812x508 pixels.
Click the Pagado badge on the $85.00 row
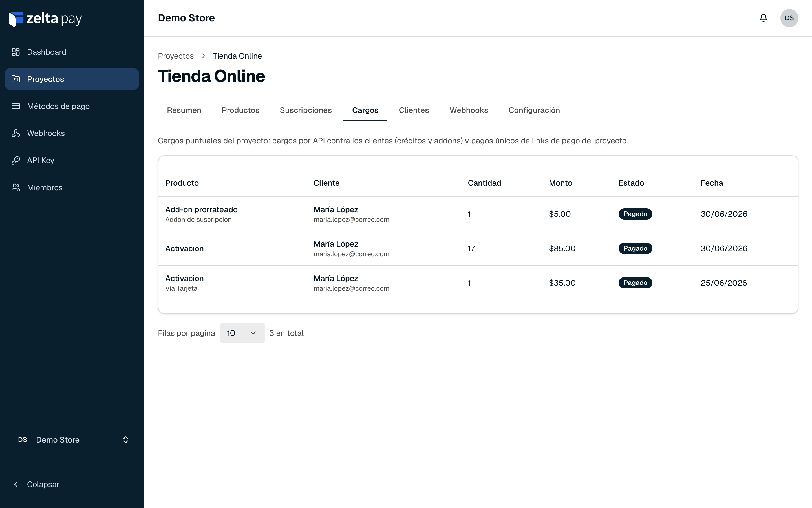pos(635,248)
